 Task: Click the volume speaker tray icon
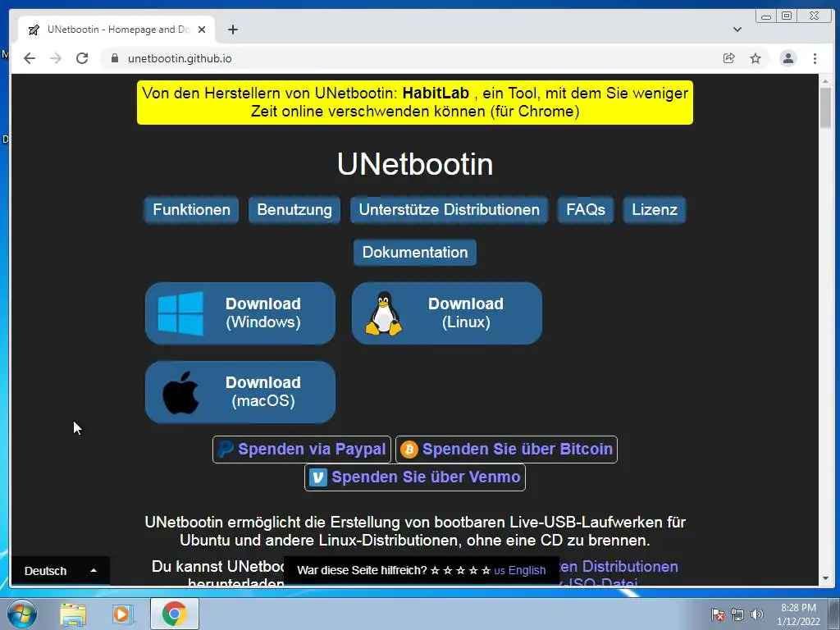coord(756,614)
